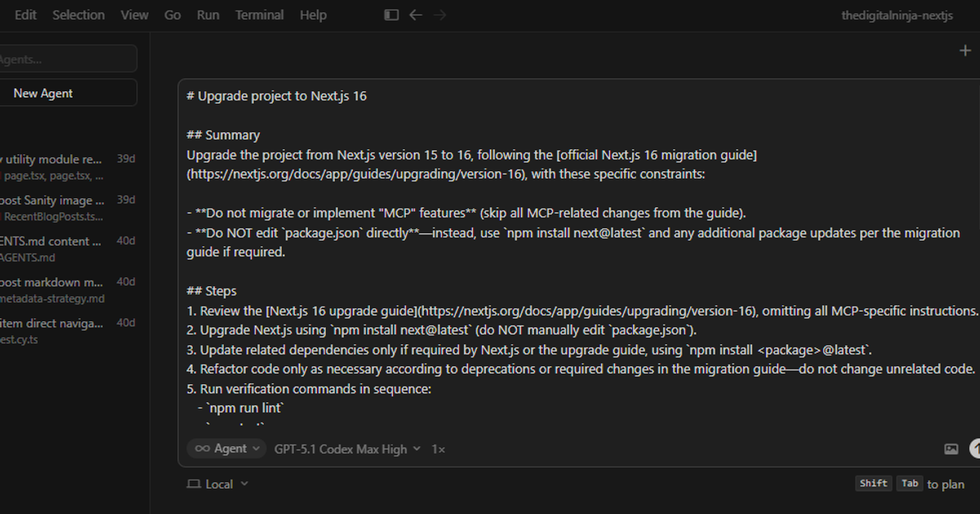Open the Selection menu
The height and width of the screenshot is (514, 980).
click(x=78, y=15)
